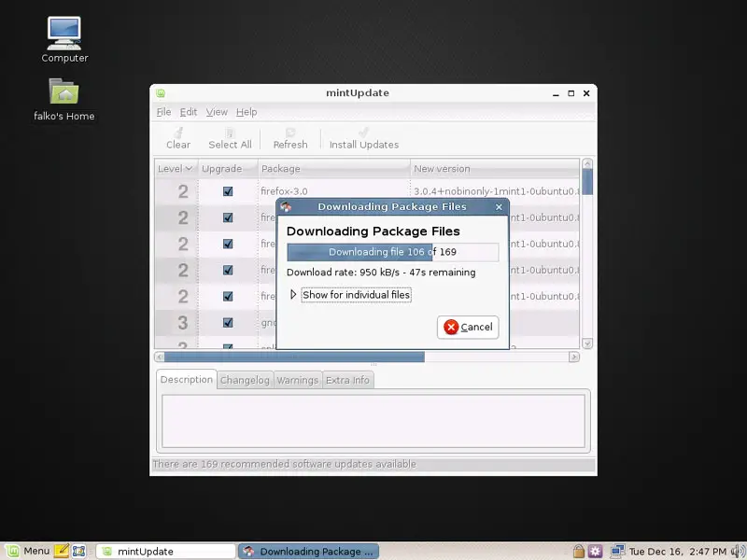Click the Clear toolbar button
The height and width of the screenshot is (560, 747).
[178, 138]
